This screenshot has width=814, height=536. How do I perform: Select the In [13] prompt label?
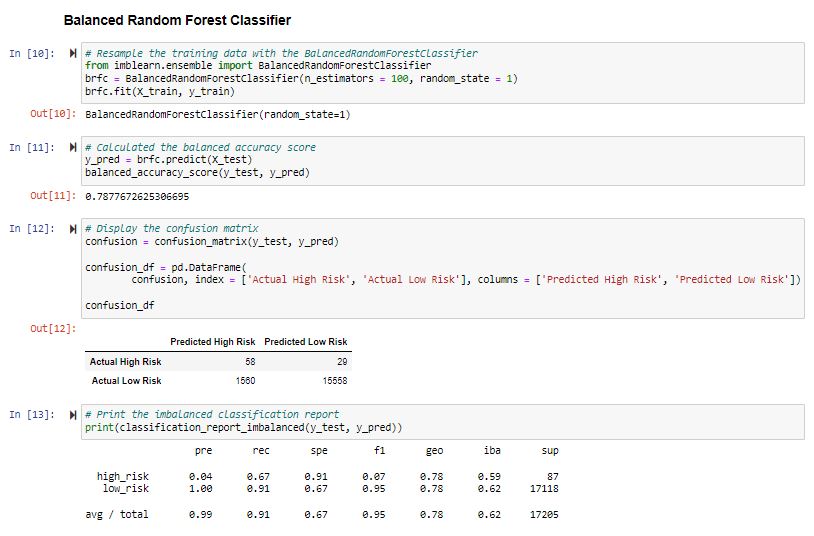[x=32, y=414]
